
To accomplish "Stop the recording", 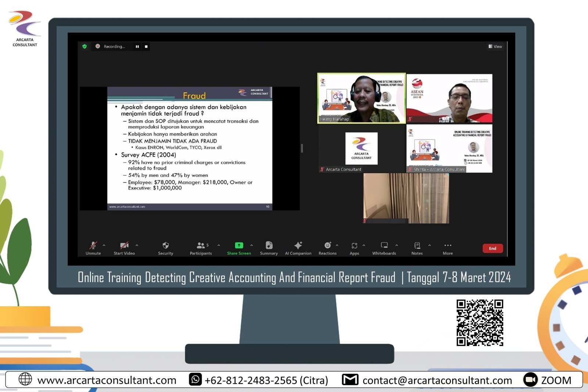I will click(146, 47).
